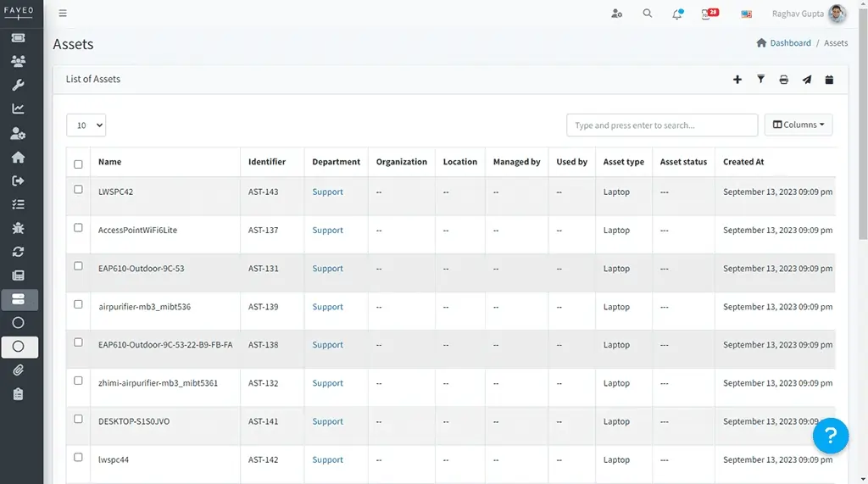Click the plus icon to add asset

click(x=737, y=80)
